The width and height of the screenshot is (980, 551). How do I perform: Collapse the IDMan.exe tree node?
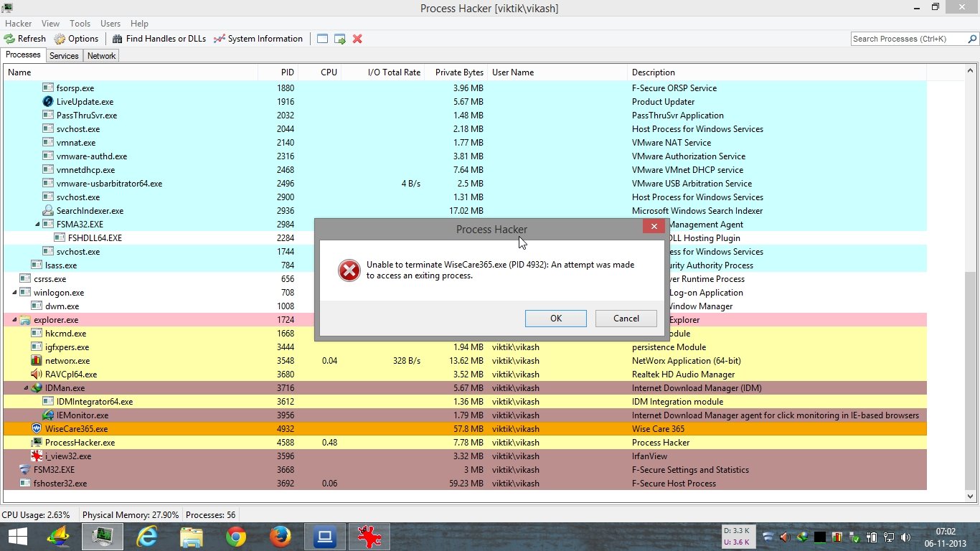pyautogui.click(x=27, y=388)
